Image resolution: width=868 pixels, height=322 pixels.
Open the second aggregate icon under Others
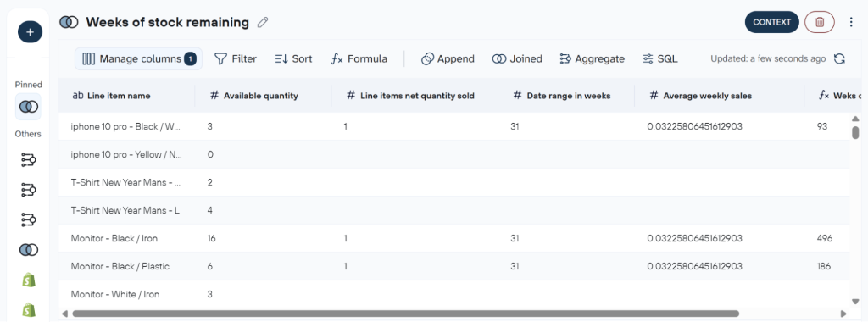coord(28,190)
